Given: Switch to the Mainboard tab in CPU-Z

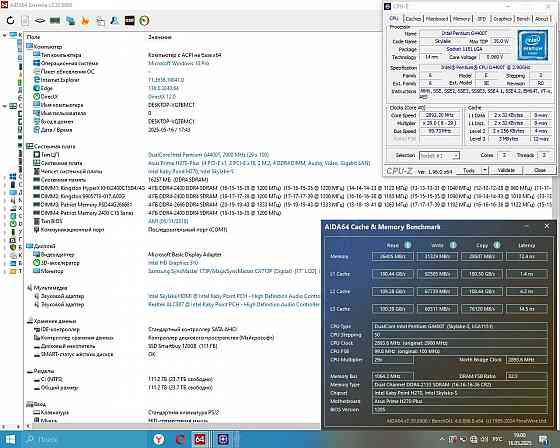Looking at the screenshot, I should click(x=437, y=19).
